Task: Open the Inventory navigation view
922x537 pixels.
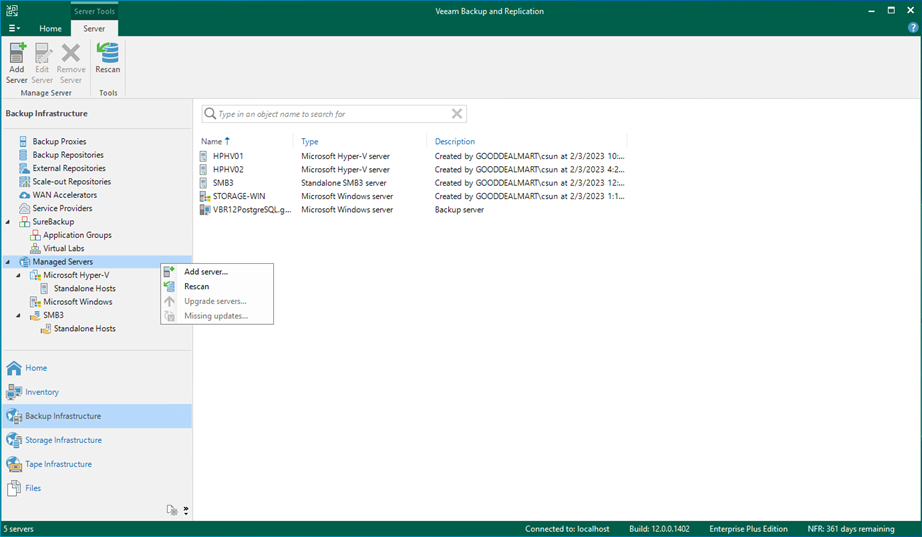Action: (97, 392)
